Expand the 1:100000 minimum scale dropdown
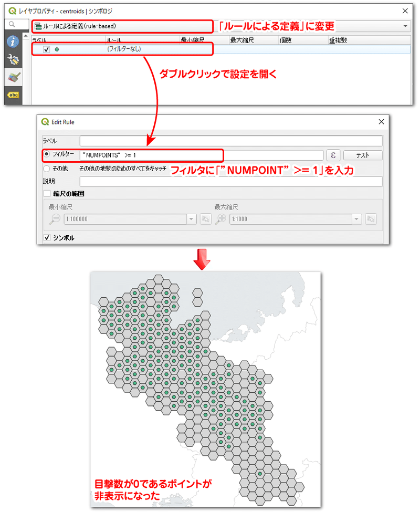The image size is (420, 512). tap(192, 219)
